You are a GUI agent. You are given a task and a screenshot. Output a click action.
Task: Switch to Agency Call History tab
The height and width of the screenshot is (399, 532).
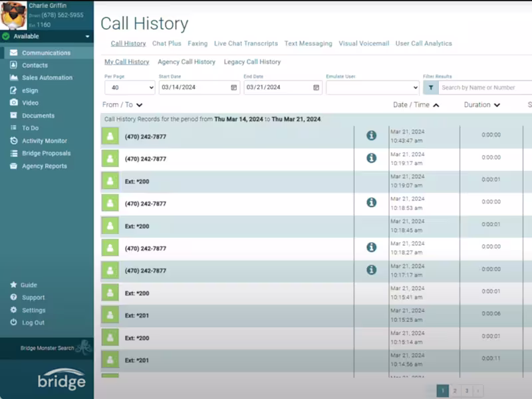[186, 62]
